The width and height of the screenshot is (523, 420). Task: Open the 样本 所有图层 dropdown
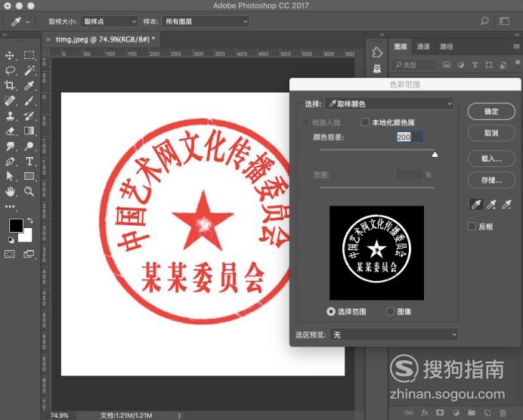206,21
